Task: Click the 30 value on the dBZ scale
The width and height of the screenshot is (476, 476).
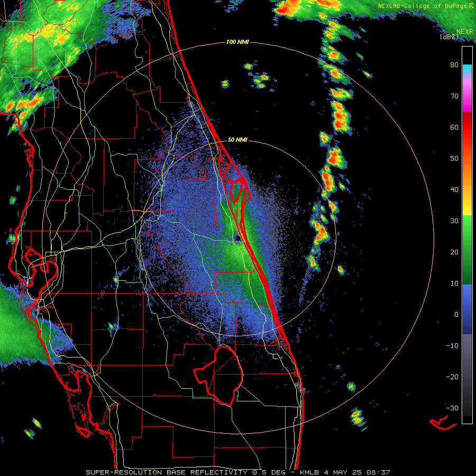Action: [x=454, y=221]
